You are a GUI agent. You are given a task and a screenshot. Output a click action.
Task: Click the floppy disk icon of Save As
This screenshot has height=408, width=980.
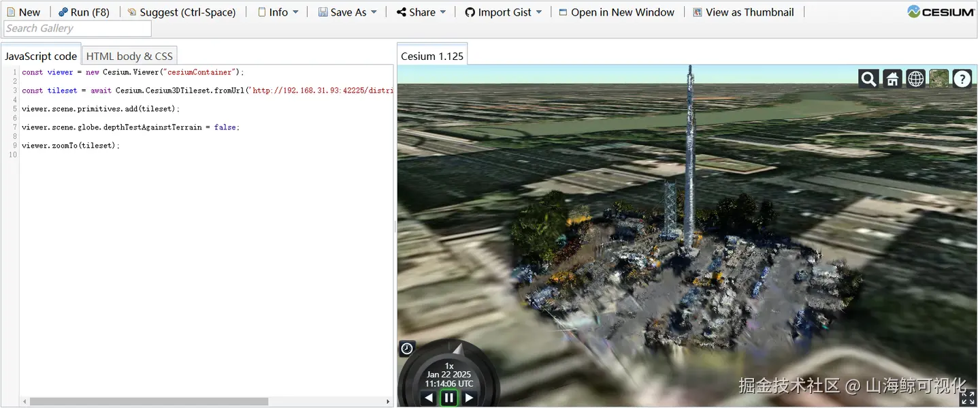[323, 12]
